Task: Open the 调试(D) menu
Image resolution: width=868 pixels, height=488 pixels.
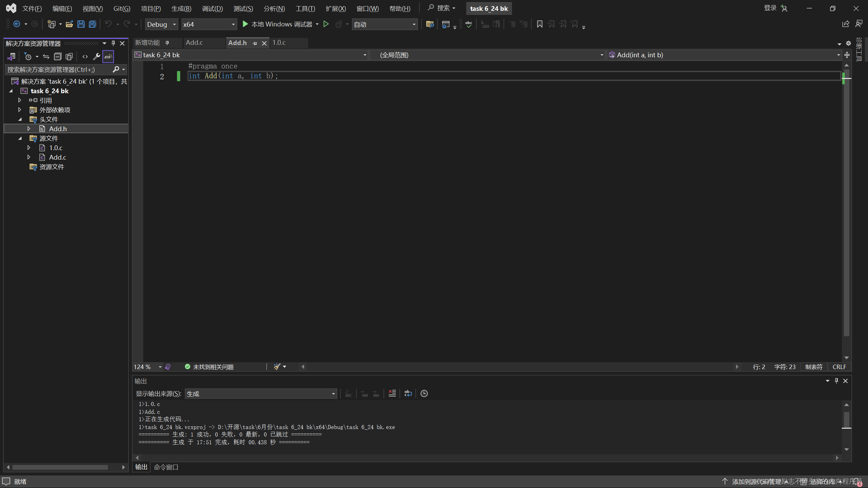Action: (212, 8)
